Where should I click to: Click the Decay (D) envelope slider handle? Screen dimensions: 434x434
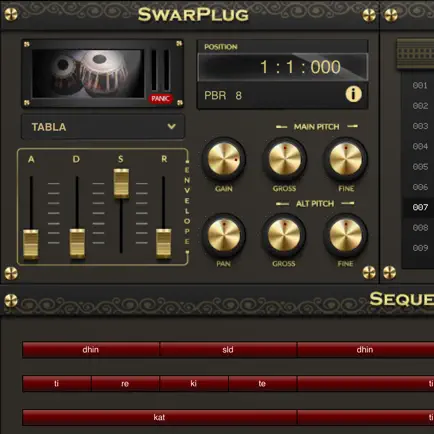point(77,244)
